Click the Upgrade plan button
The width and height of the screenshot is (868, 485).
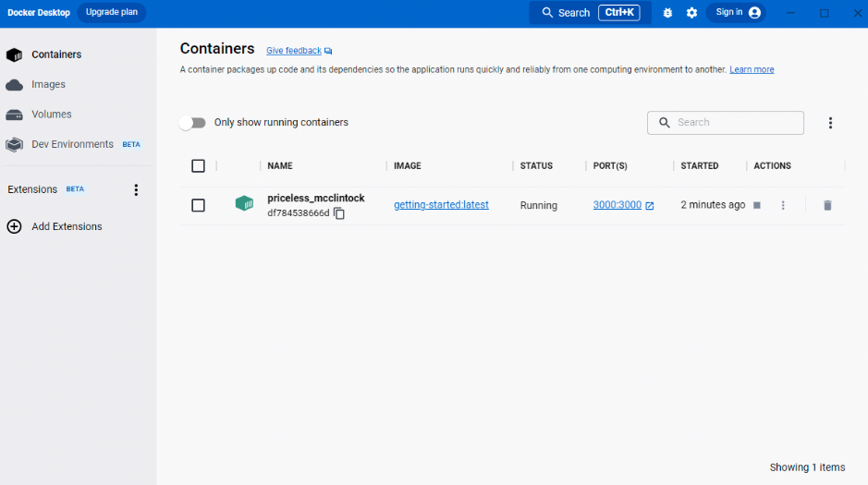[x=111, y=12]
